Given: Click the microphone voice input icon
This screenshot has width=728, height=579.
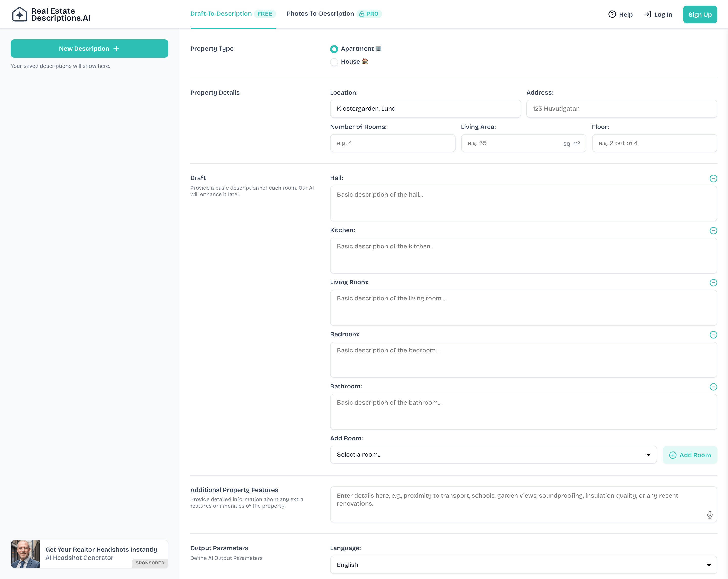Looking at the screenshot, I should (710, 515).
